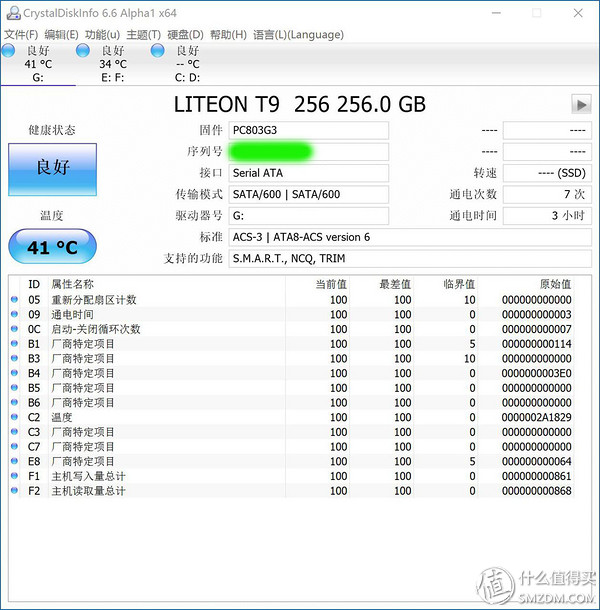600x610 pixels.
Task: Click status dot of attribute F2 row
Action: (14, 491)
